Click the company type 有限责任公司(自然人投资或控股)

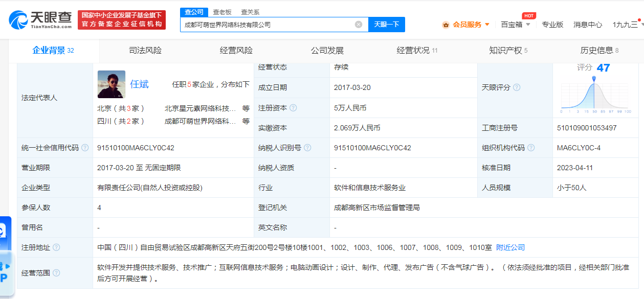coord(150,188)
